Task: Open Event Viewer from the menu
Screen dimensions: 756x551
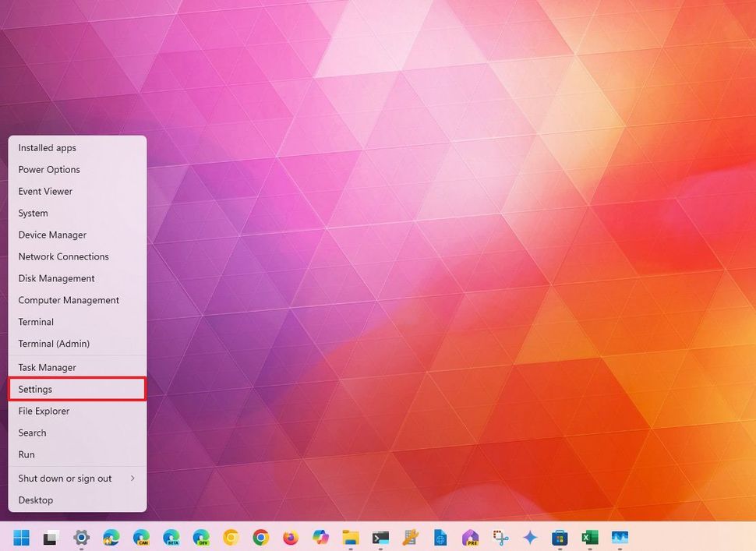Action: click(x=44, y=191)
